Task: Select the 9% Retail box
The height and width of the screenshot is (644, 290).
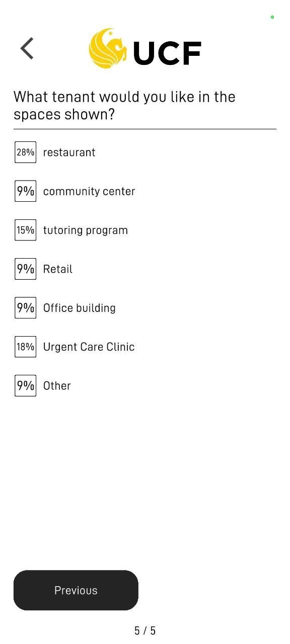Action: click(x=25, y=269)
